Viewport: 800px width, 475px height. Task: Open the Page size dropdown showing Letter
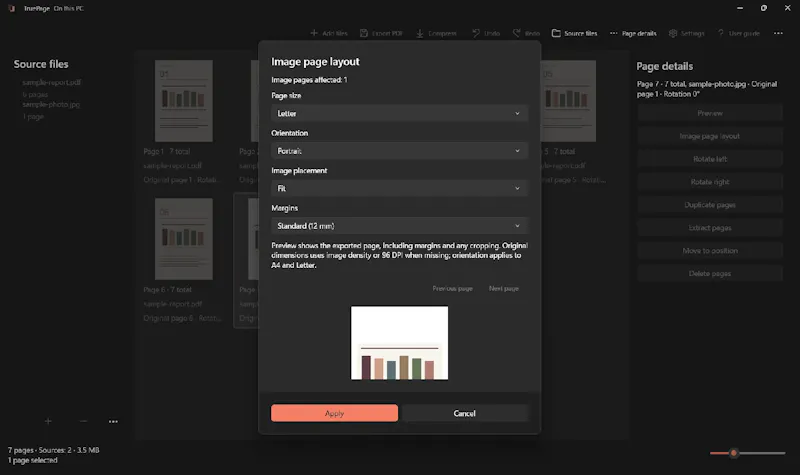pyautogui.click(x=399, y=113)
